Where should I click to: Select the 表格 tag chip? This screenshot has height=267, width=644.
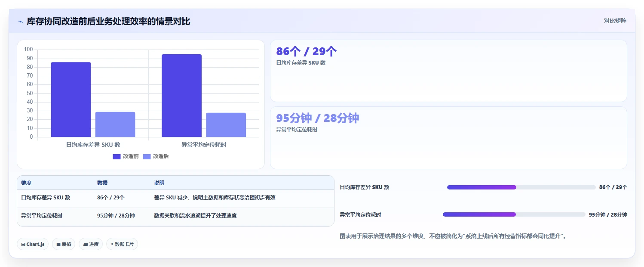(x=64, y=244)
